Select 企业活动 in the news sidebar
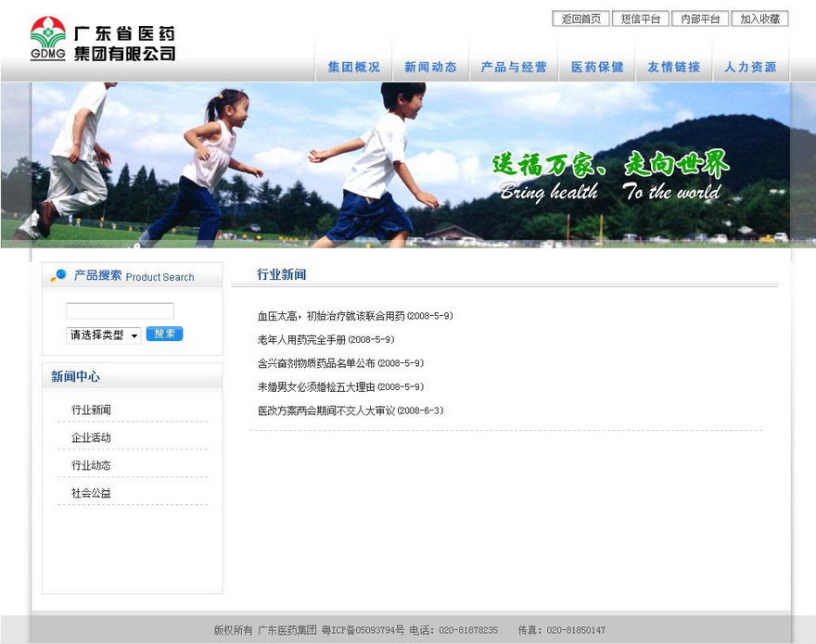This screenshot has height=644, width=816. (x=91, y=437)
